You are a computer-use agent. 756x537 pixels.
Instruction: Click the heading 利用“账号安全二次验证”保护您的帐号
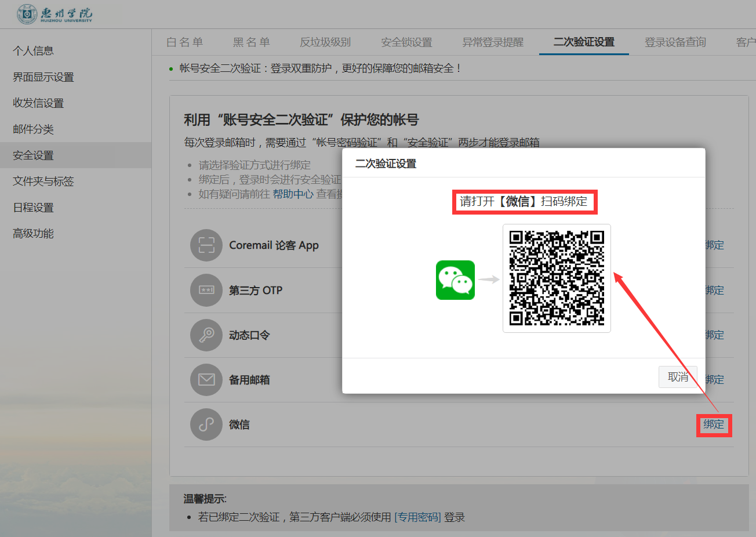301,120
